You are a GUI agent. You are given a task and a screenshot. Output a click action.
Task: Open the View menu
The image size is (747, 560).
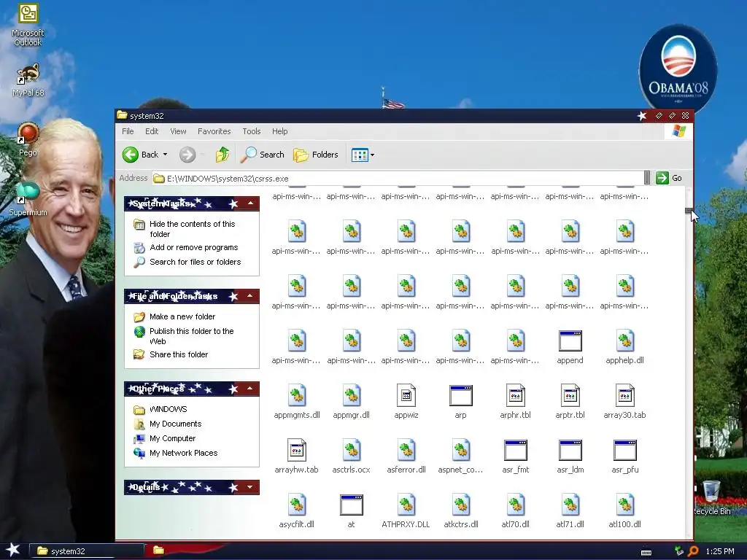[178, 131]
